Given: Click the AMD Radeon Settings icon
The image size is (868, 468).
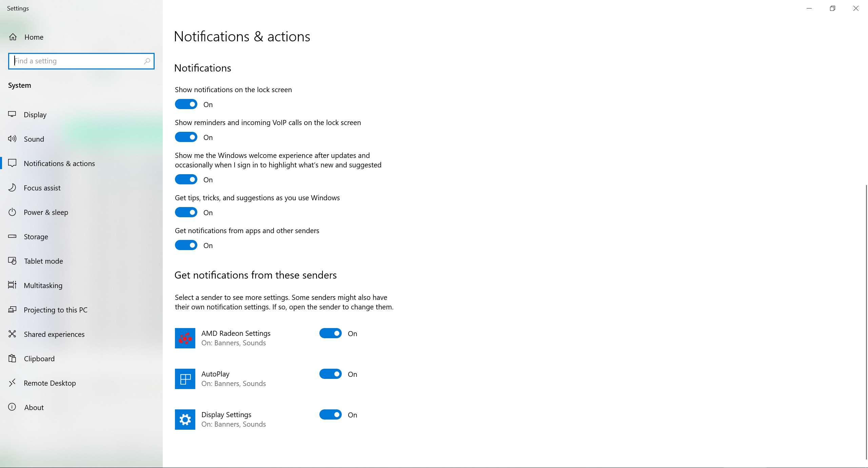Looking at the screenshot, I should (185, 338).
